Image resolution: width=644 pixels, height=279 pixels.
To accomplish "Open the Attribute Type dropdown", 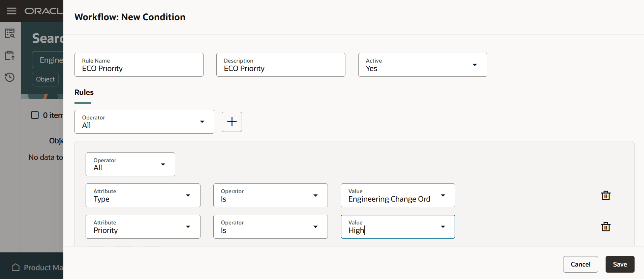I will [x=188, y=196].
